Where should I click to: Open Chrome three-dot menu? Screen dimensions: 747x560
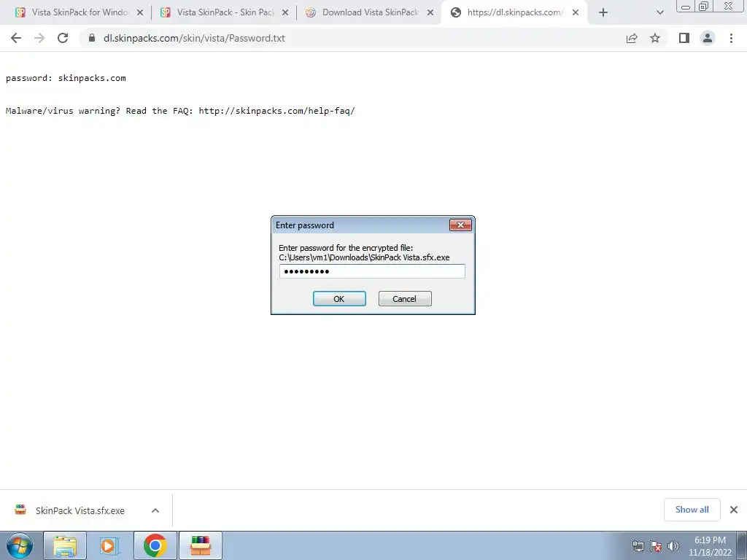[731, 38]
